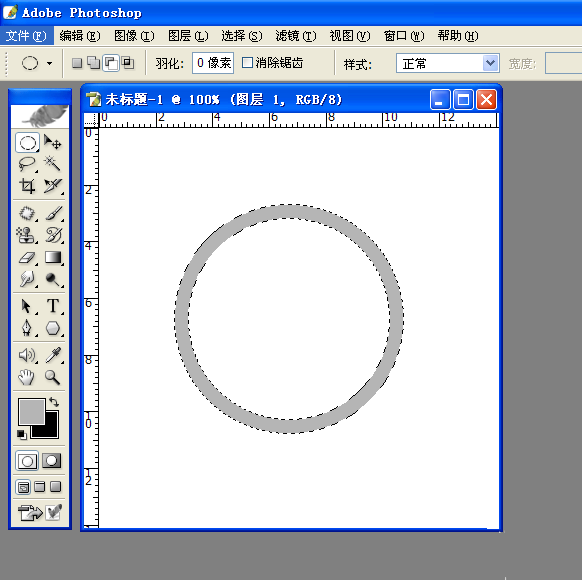Select the Type tool
The image size is (582, 580).
[x=53, y=306]
